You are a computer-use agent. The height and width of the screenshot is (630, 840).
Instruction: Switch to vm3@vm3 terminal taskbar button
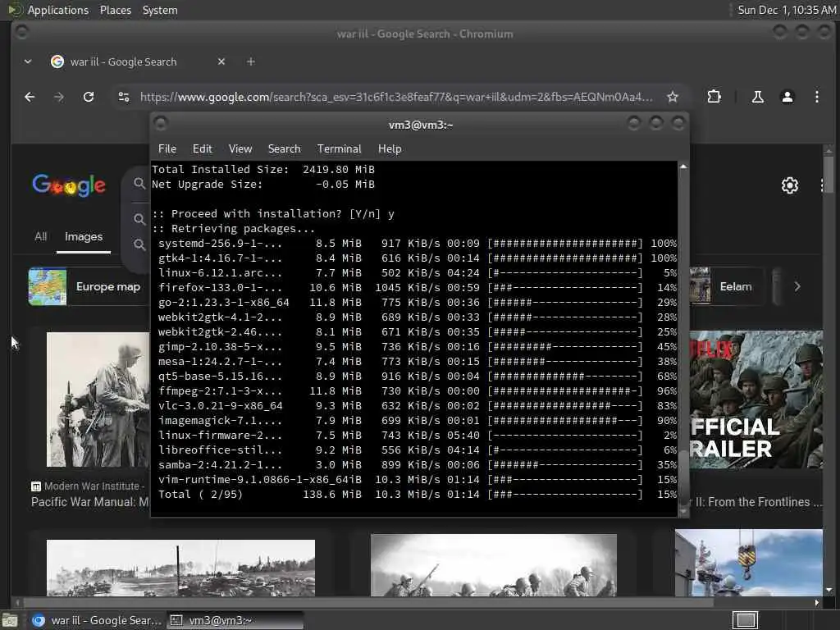[235, 620]
